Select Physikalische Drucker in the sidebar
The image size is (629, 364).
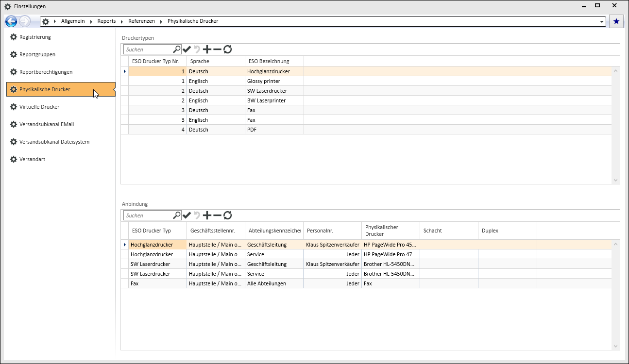click(x=61, y=89)
